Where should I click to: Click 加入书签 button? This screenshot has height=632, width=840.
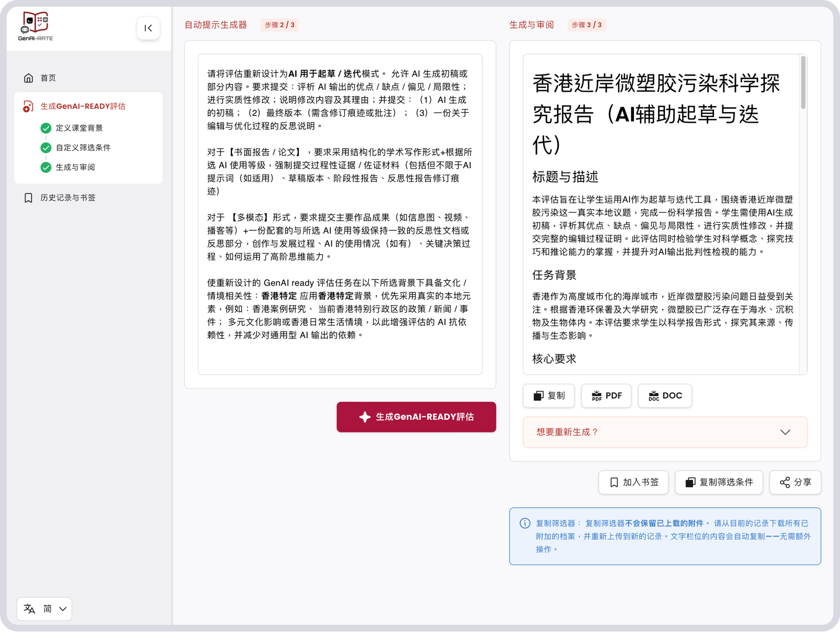(633, 482)
